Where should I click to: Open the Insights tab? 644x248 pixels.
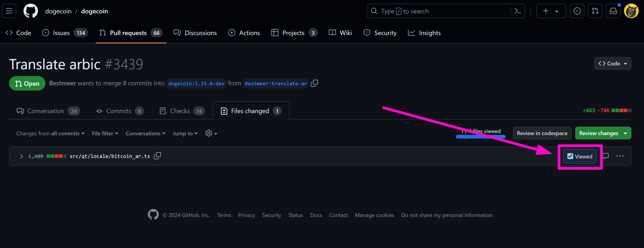(x=424, y=33)
